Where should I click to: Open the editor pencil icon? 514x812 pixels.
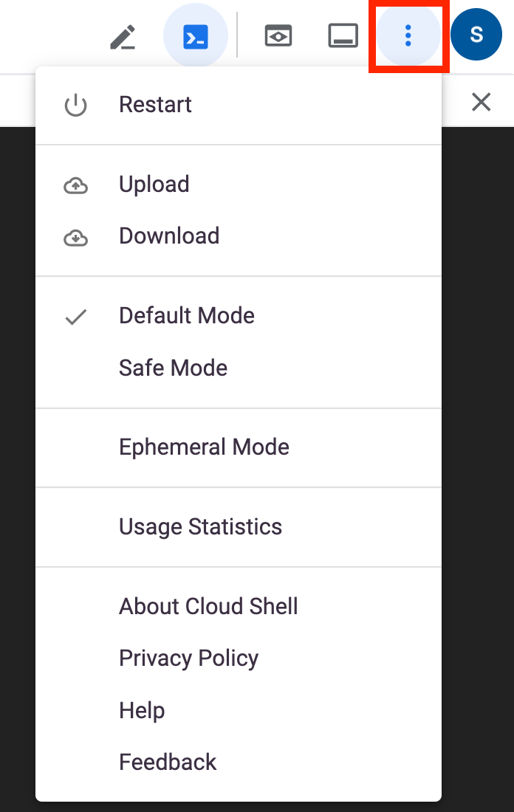point(123,37)
